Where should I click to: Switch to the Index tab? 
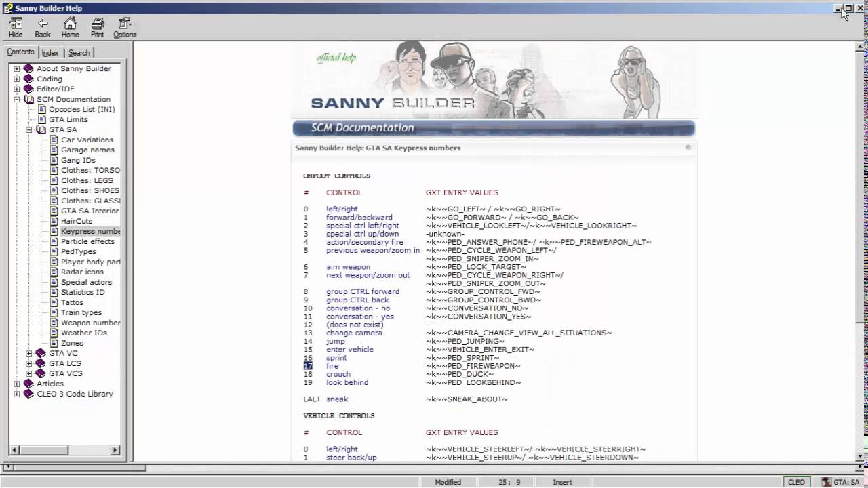[50, 52]
